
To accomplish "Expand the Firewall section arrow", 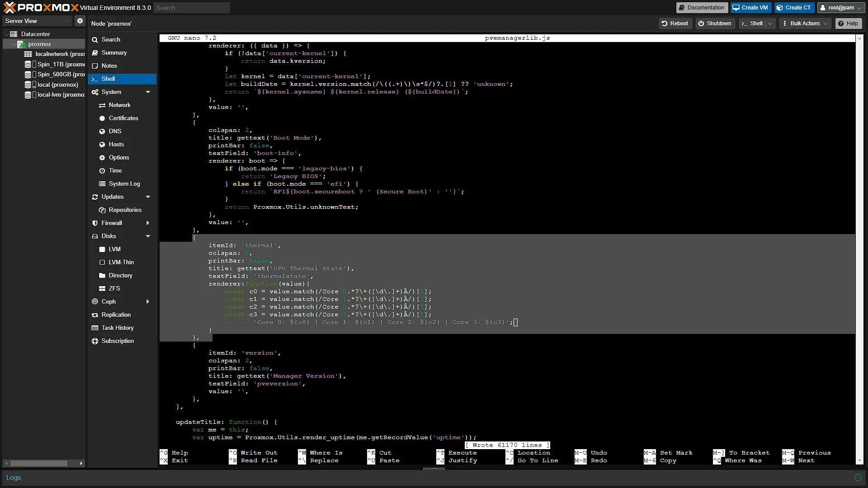I will coord(148,223).
